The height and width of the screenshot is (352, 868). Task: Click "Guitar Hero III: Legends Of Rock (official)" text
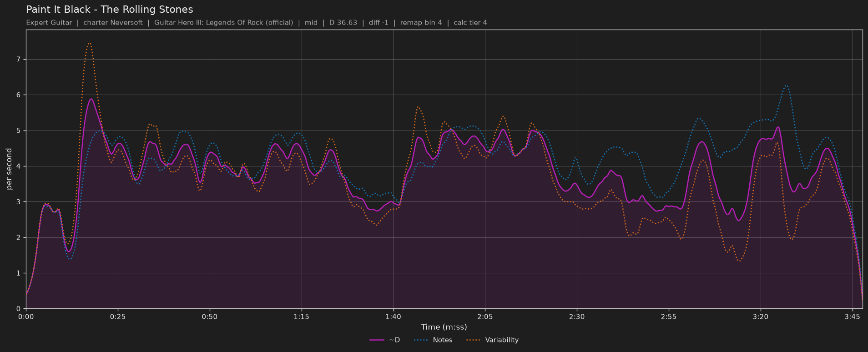coord(223,22)
